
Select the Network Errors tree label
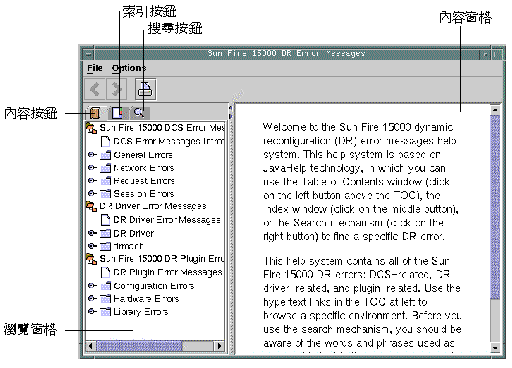pyautogui.click(x=144, y=168)
